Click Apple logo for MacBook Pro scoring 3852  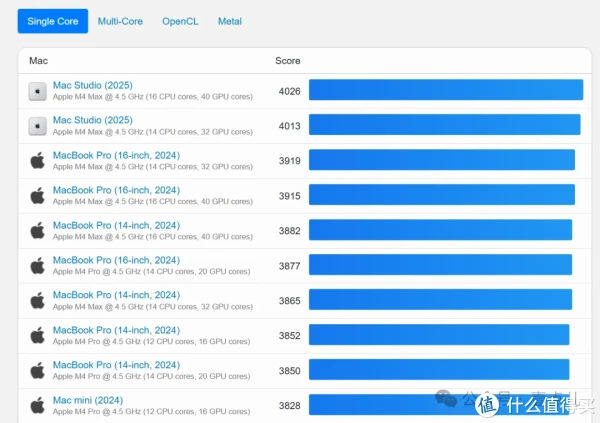click(x=37, y=335)
